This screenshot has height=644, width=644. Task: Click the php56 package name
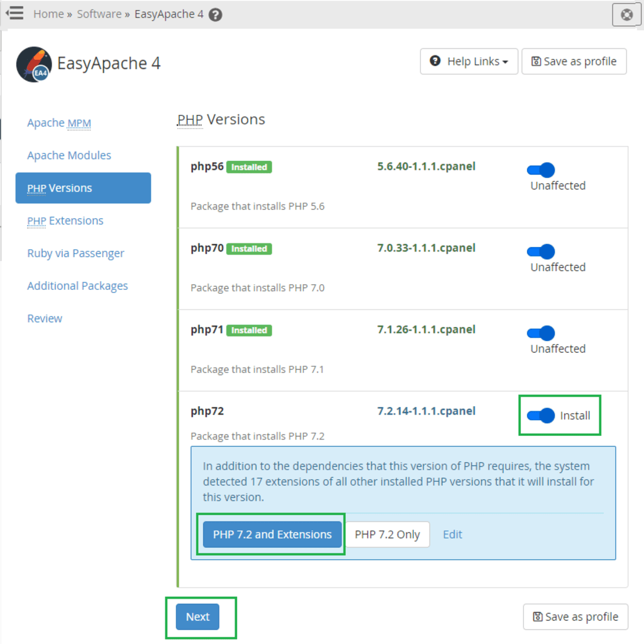click(207, 167)
